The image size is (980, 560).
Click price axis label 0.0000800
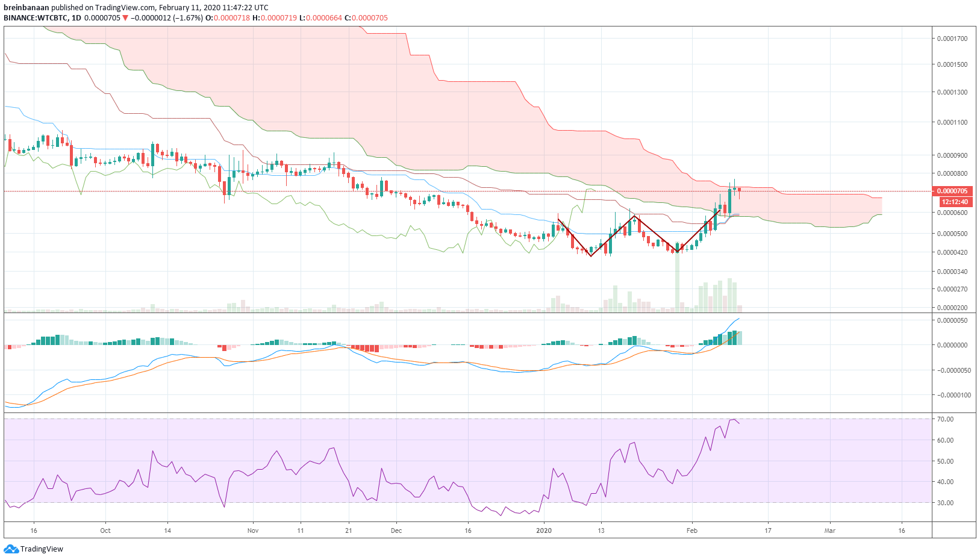pos(952,174)
